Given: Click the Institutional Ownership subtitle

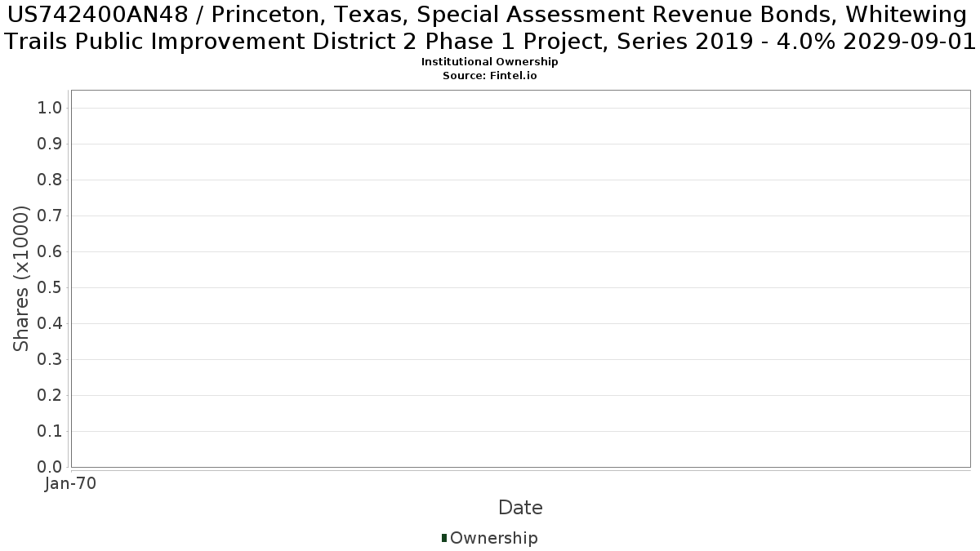Looking at the screenshot, I should 490,62.
